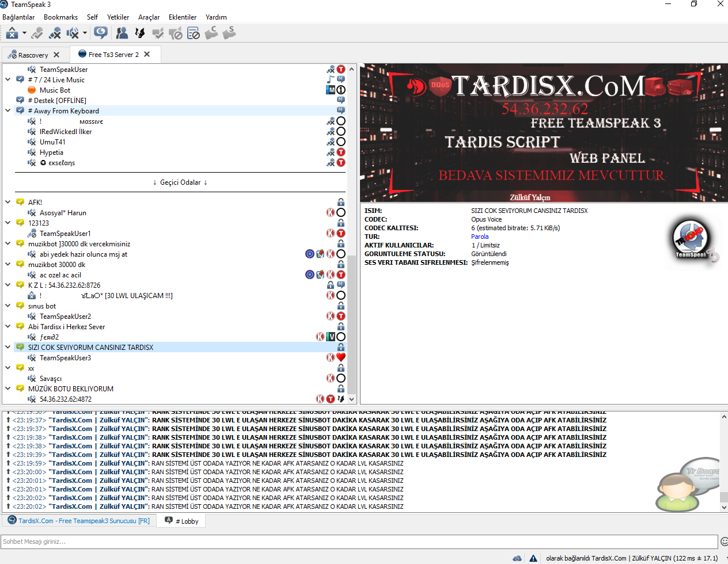Toggle Mute Speakers in toolbar

coord(73,33)
